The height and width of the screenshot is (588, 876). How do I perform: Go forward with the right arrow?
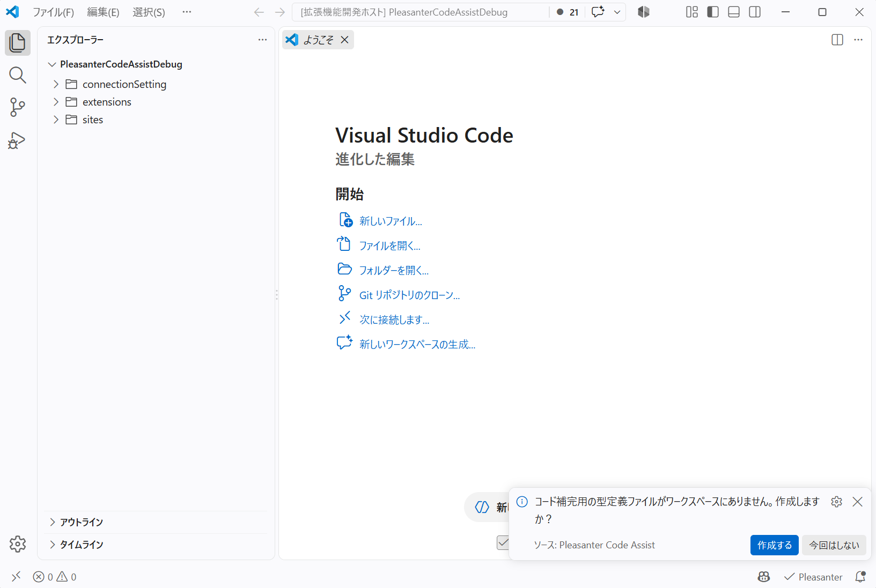click(x=280, y=12)
